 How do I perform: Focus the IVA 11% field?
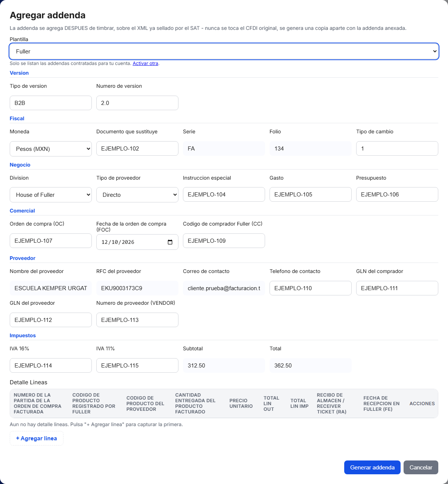click(x=137, y=366)
